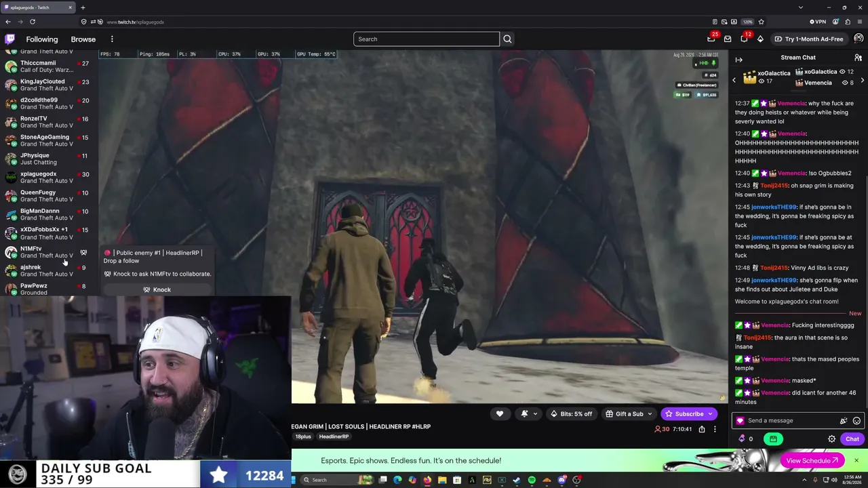Go back in browser history
This screenshot has height=488, width=868.
tap(8, 22)
